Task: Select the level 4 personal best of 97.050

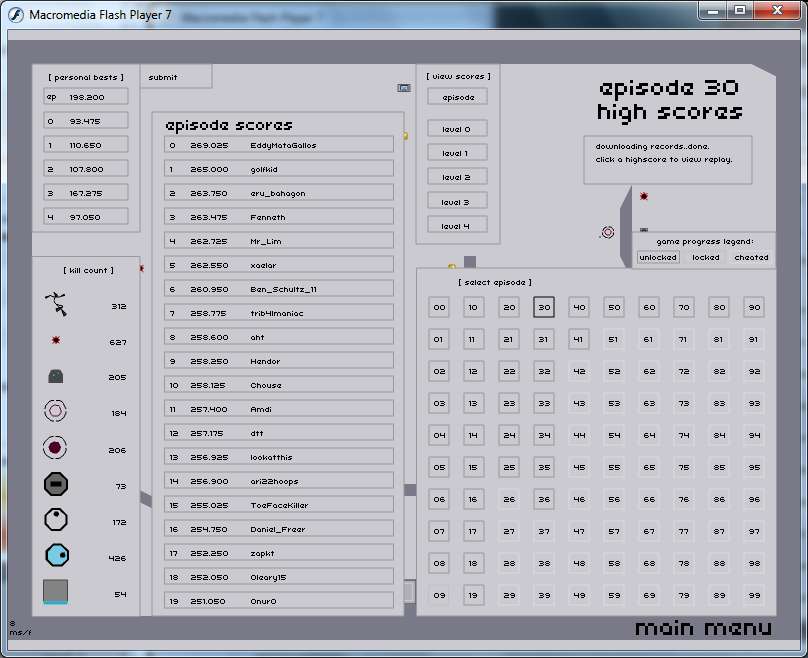Action: point(87,217)
